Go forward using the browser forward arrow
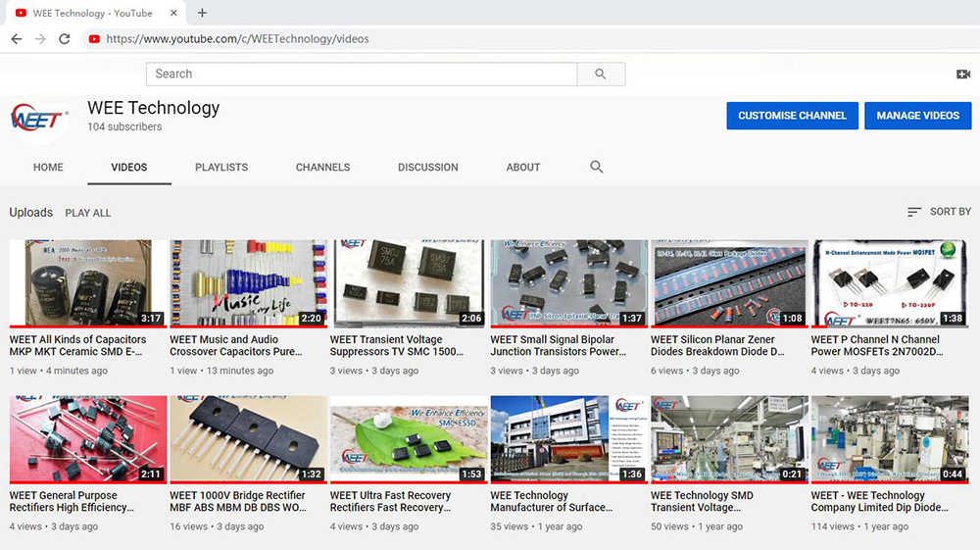Image resolution: width=980 pixels, height=550 pixels. [40, 39]
